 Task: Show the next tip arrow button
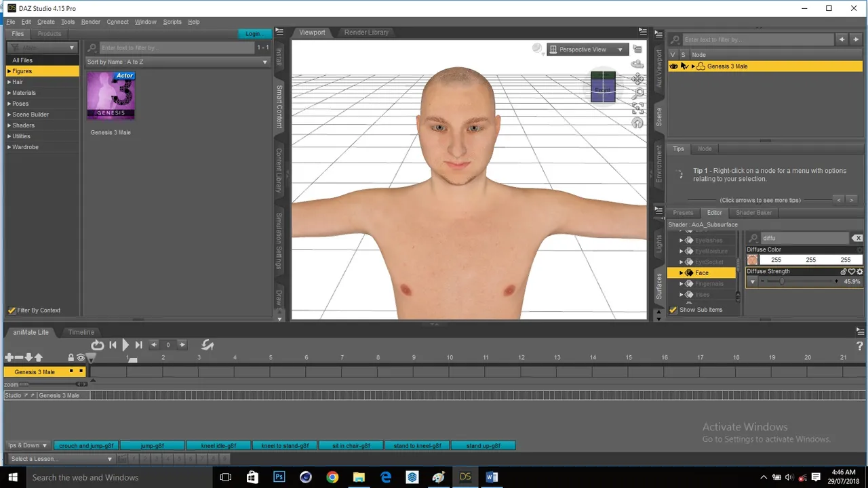[853, 200]
